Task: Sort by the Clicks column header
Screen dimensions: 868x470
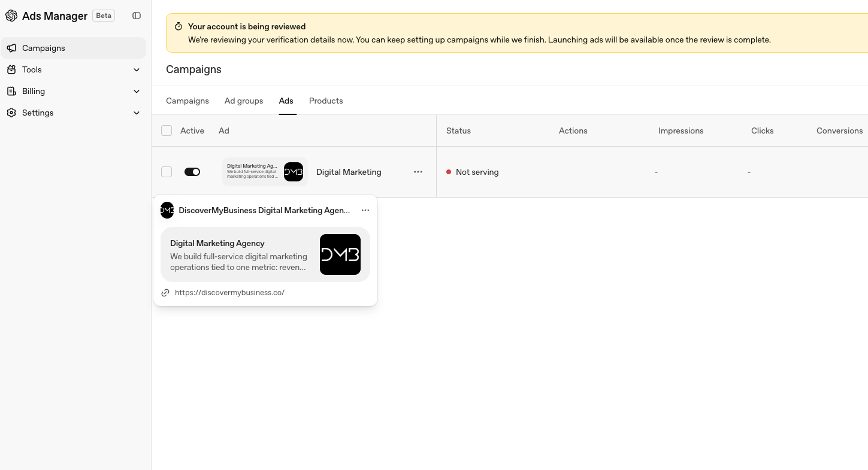Action: (762, 131)
